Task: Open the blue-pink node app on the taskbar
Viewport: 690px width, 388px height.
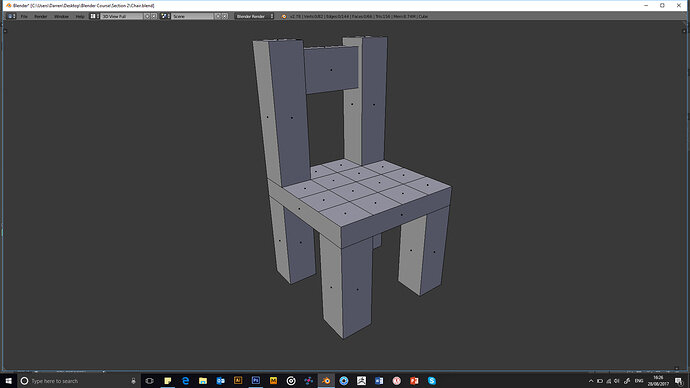Action: pos(308,381)
